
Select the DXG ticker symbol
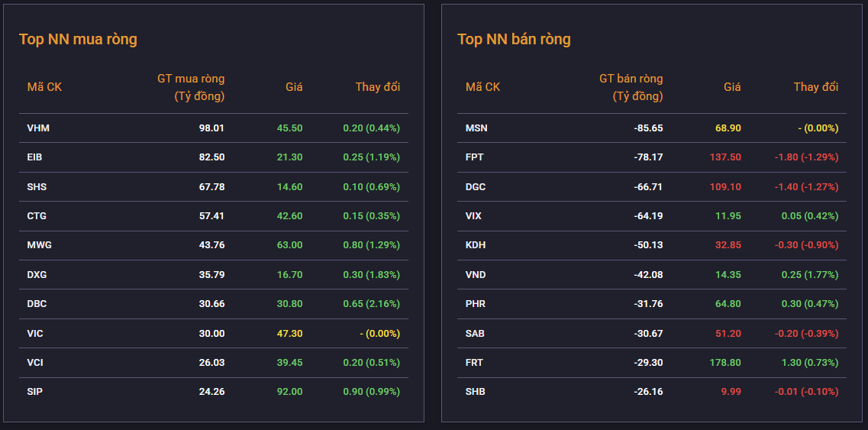[37, 275]
